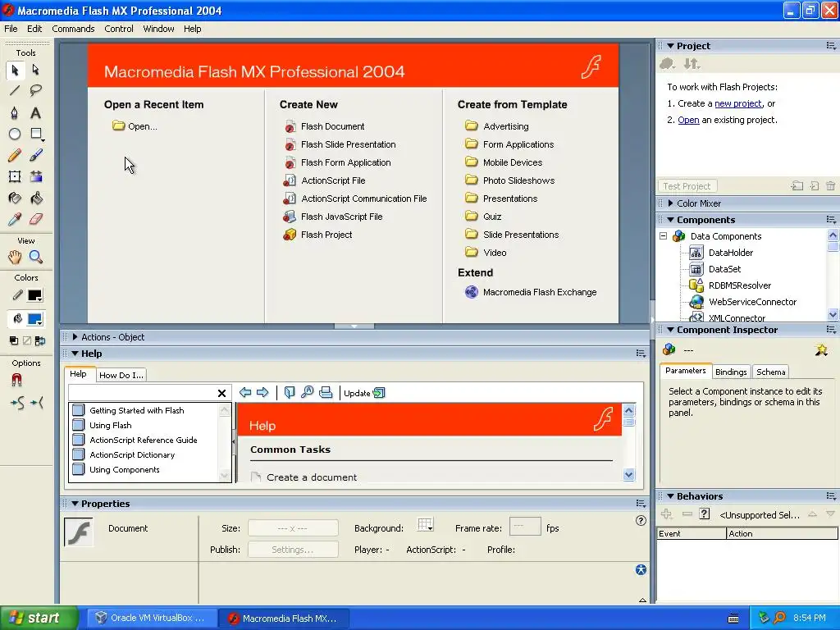Click the Black and White colors button

(x=14, y=340)
